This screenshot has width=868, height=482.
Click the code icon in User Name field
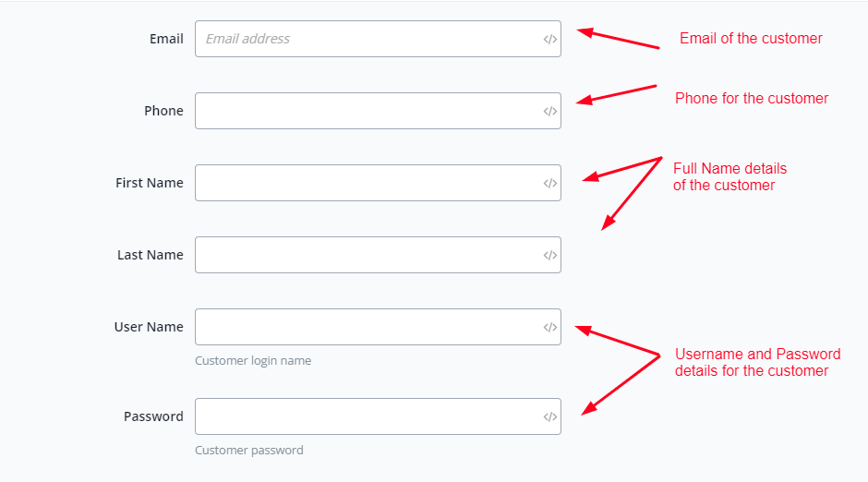pyautogui.click(x=549, y=328)
